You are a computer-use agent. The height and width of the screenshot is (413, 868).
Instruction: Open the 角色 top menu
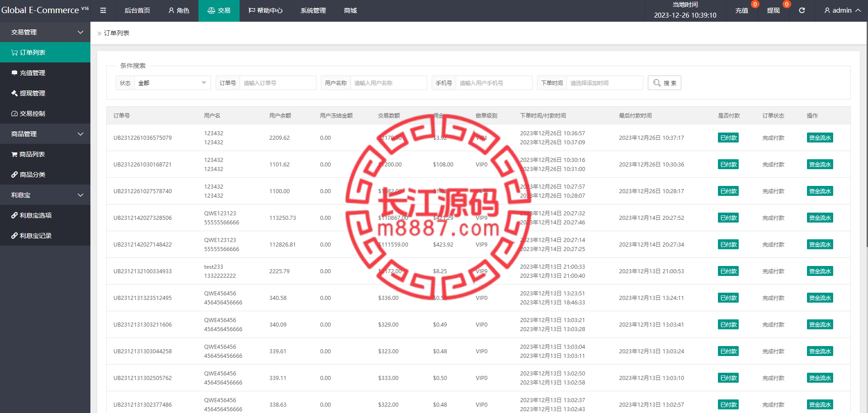[179, 10]
